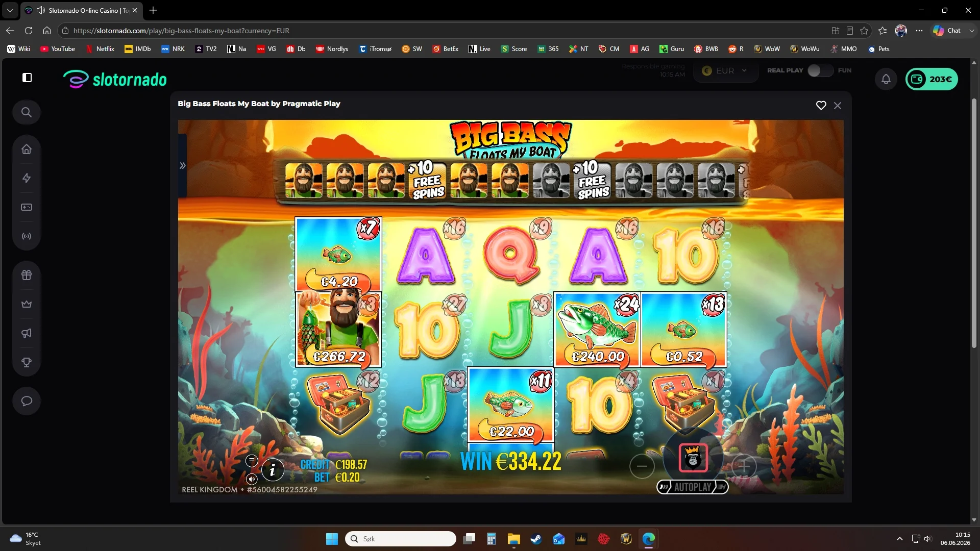Mute the in-game sound
980x551 pixels.
tap(251, 479)
